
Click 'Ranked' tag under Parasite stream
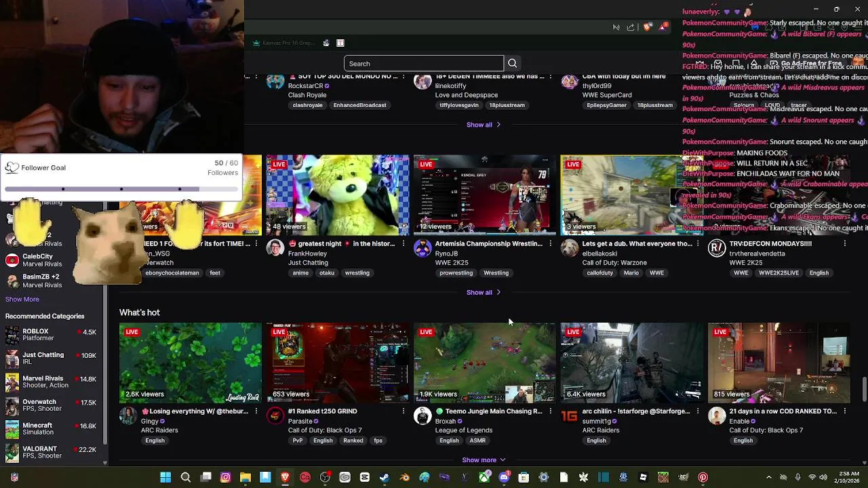coord(353,441)
